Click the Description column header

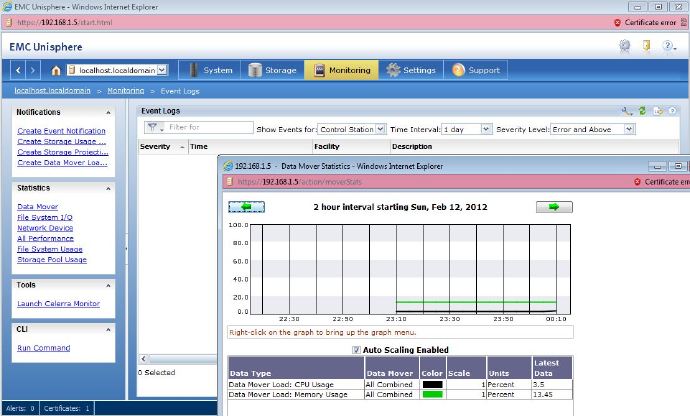pos(535,147)
